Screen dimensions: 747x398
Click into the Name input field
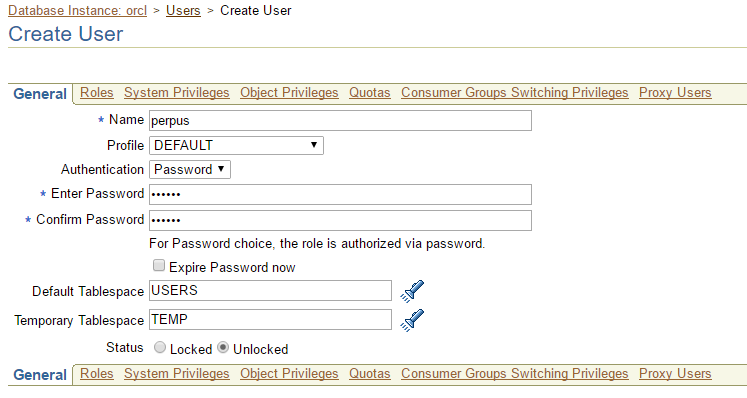(x=340, y=121)
